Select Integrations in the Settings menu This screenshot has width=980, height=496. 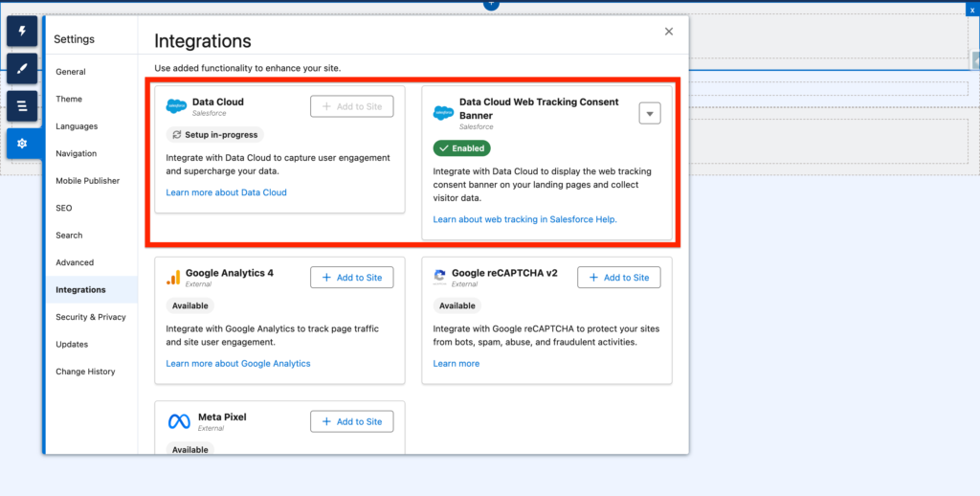tap(80, 290)
